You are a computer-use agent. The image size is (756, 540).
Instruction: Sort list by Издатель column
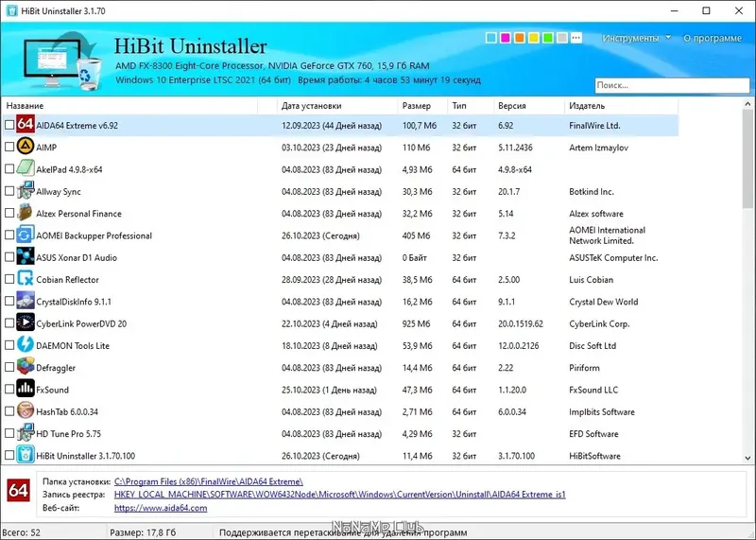pos(621,106)
